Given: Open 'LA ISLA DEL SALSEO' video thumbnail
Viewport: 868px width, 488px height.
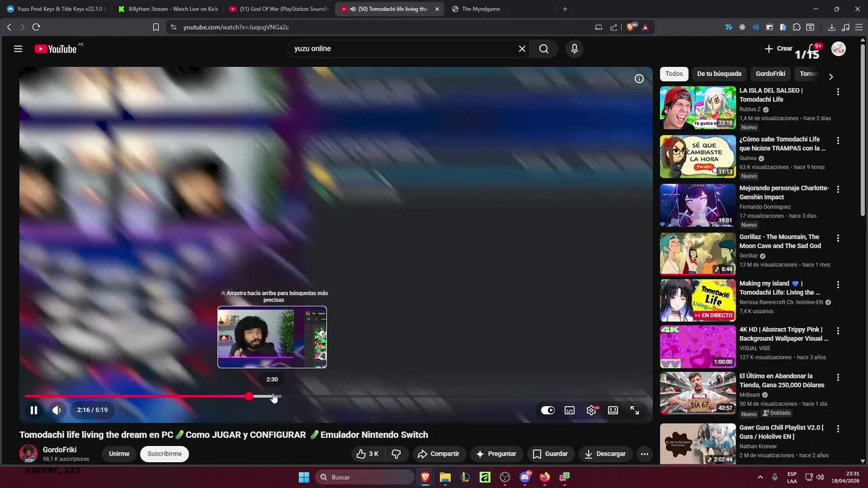Looking at the screenshot, I should point(698,108).
